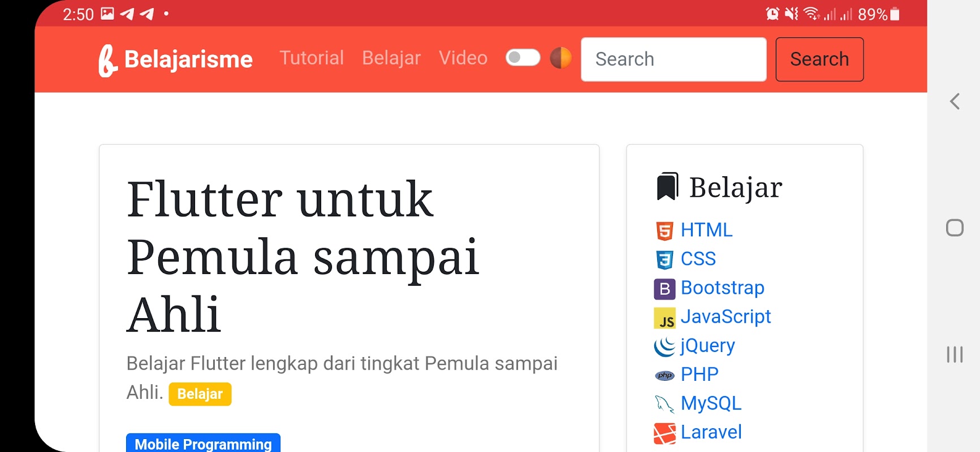The height and width of the screenshot is (452, 980).
Task: Click the yellow Belajar badge
Action: 200,394
